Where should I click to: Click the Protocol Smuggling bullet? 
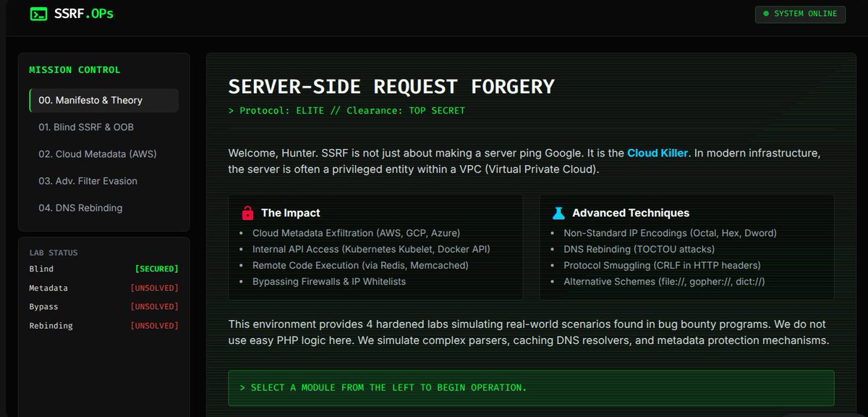pos(662,265)
